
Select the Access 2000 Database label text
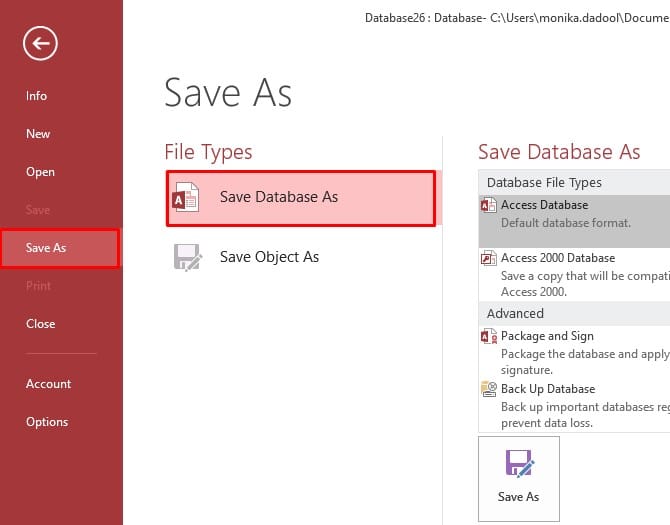[558, 258]
